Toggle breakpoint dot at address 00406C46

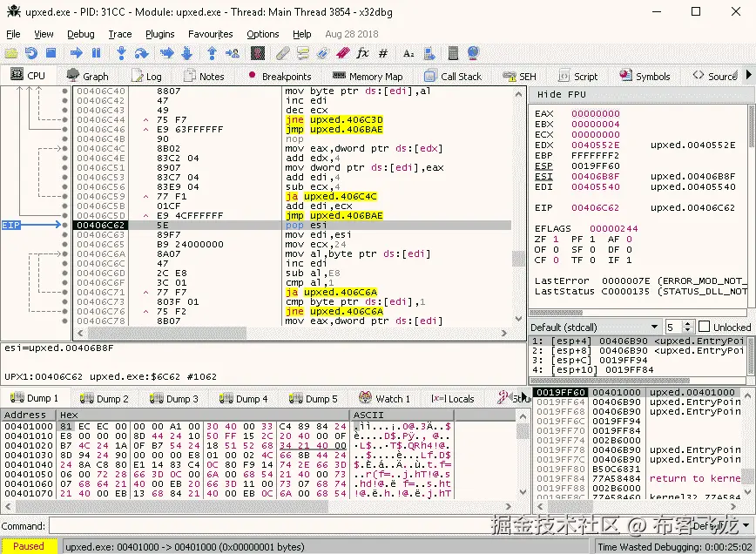pos(64,129)
